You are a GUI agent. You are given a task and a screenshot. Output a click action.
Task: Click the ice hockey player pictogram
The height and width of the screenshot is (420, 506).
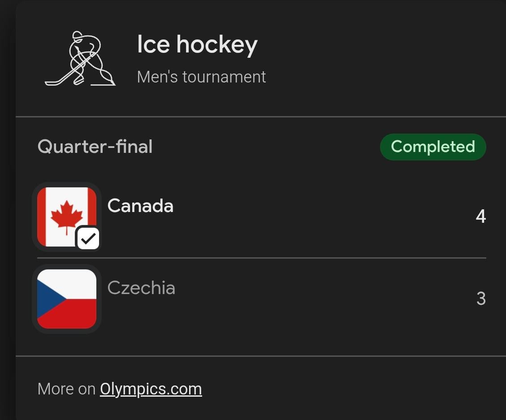81,59
